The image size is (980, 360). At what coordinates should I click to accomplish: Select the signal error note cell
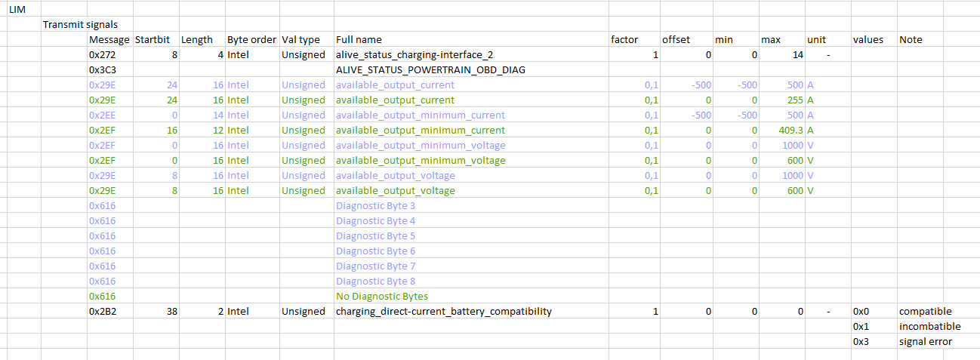(x=926, y=341)
